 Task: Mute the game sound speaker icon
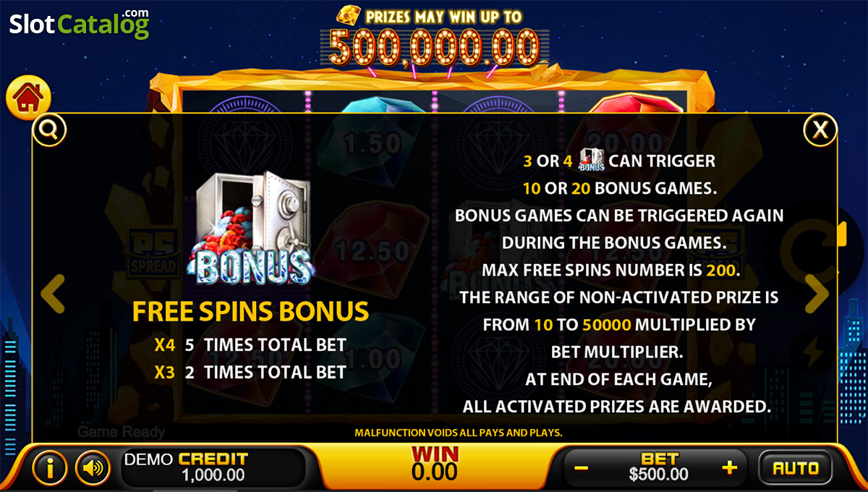click(x=93, y=468)
